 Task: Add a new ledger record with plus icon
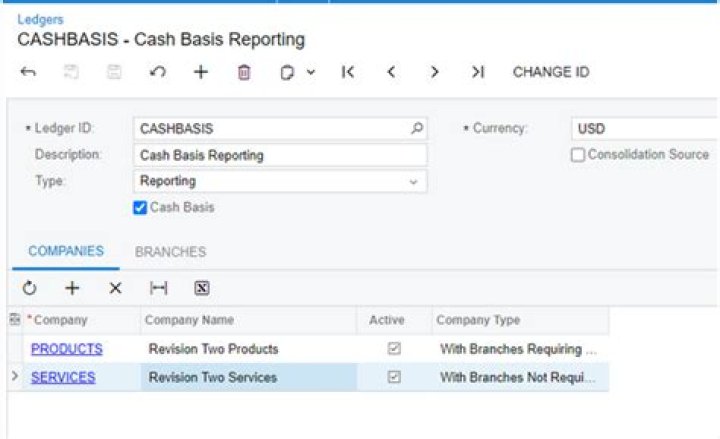tap(200, 72)
